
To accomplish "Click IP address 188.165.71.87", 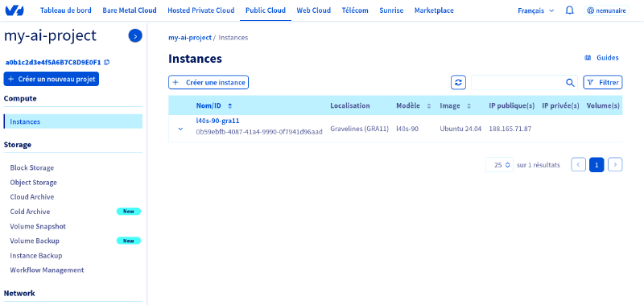I will click(x=510, y=129).
